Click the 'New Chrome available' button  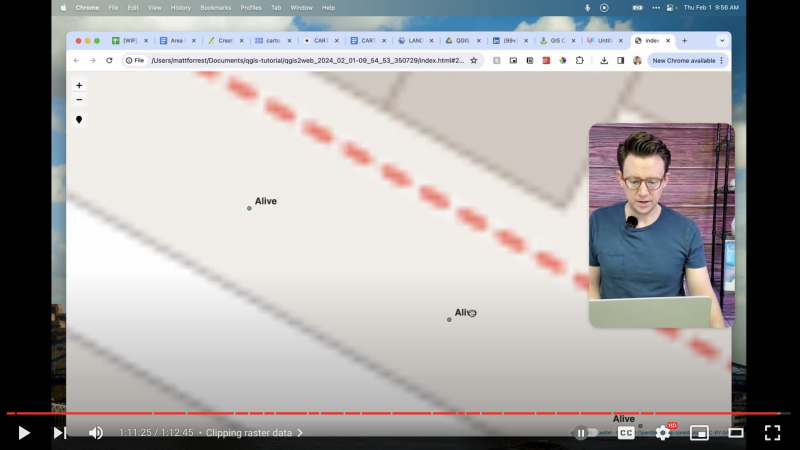coord(683,60)
